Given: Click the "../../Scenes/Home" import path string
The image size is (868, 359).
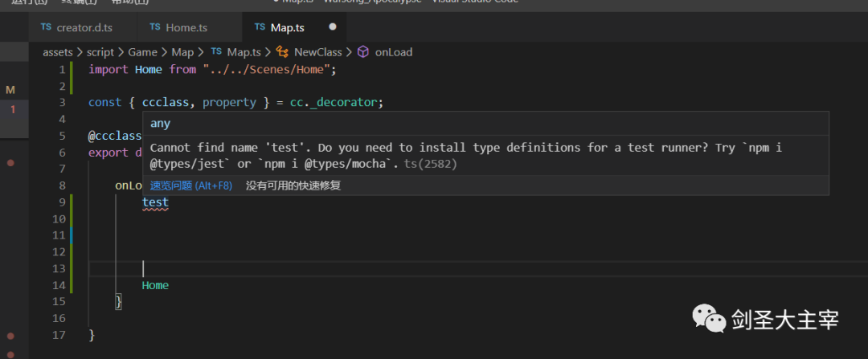Looking at the screenshot, I should (x=267, y=69).
